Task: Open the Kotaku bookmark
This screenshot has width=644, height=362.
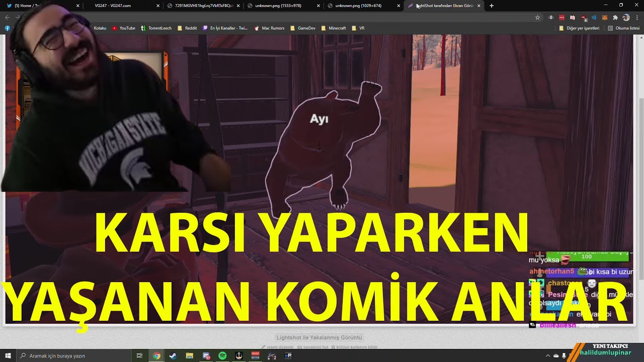Action: [100, 28]
